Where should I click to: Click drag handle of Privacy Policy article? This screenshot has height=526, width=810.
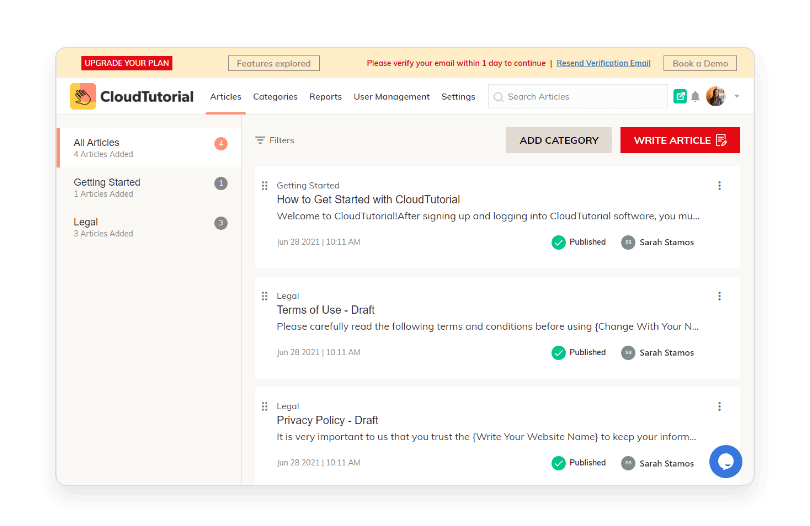pos(264,407)
